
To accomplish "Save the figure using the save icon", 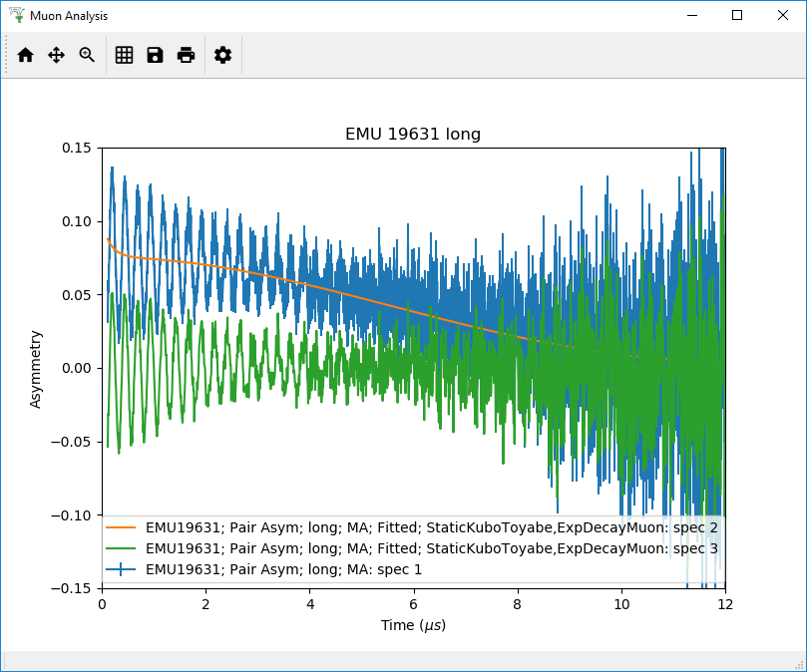I will point(155,55).
